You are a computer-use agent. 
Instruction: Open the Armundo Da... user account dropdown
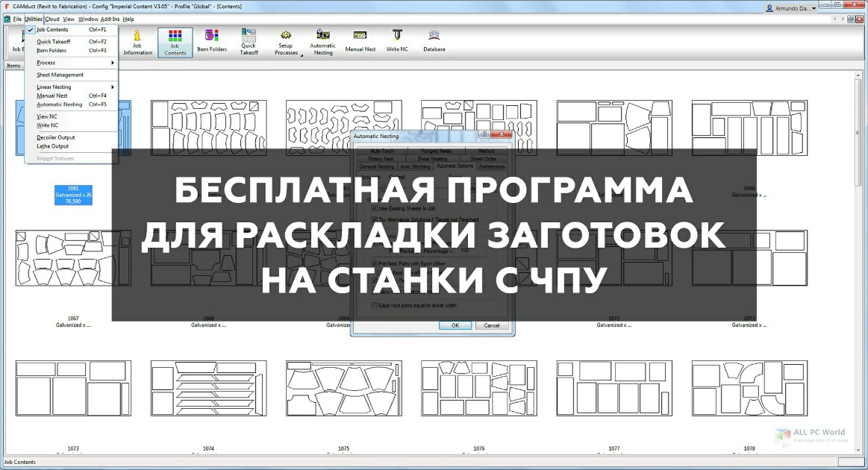(791, 8)
